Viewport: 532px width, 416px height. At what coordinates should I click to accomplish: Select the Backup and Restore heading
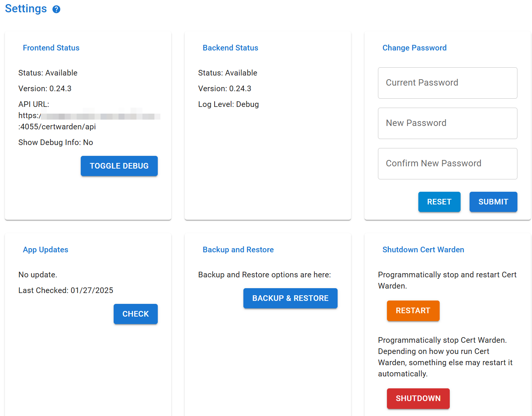(x=238, y=250)
